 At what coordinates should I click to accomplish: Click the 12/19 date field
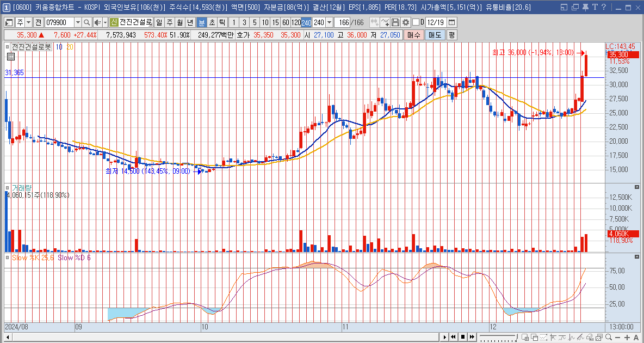(x=436, y=23)
